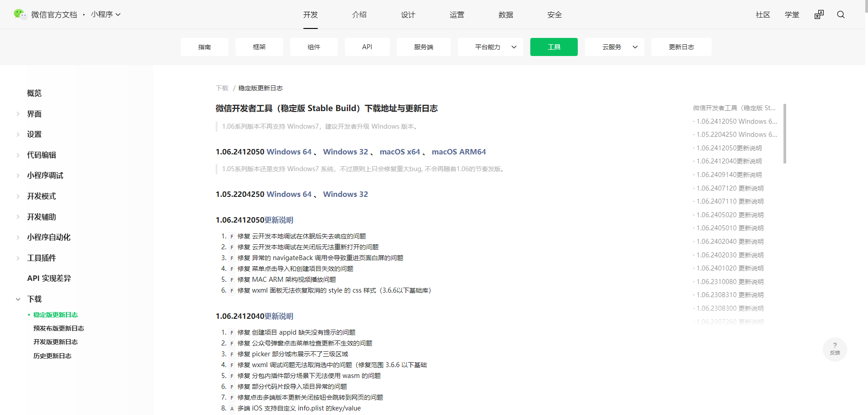Image resolution: width=868 pixels, height=415 pixels.
Task: Jump to 1.06.2405020 更新说明 in outline
Action: coord(730,215)
